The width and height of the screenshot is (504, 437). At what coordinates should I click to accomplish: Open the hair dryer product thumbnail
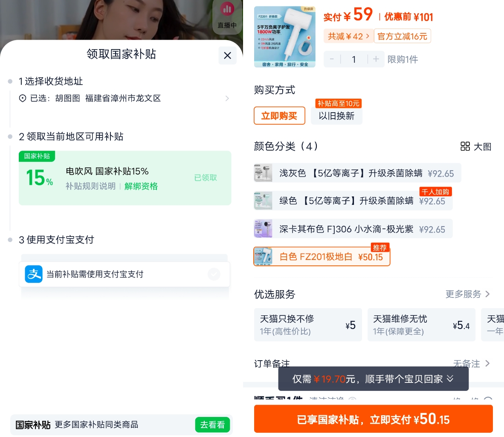point(285,37)
